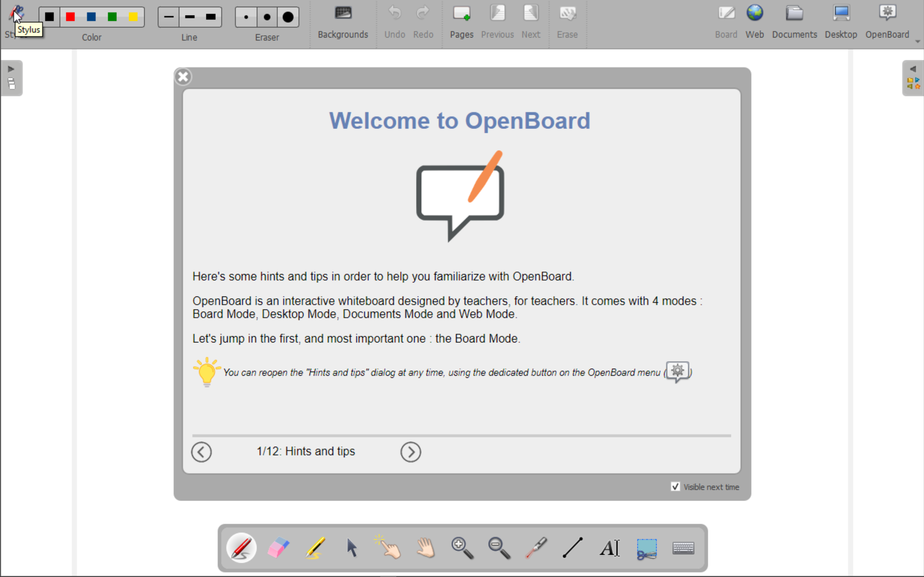
Task: Select the yellow Highlighter tool
Action: point(315,548)
